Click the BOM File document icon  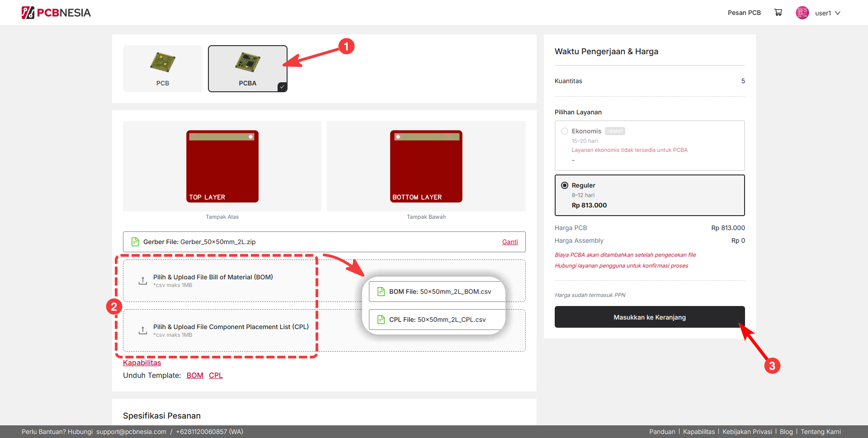tap(381, 292)
